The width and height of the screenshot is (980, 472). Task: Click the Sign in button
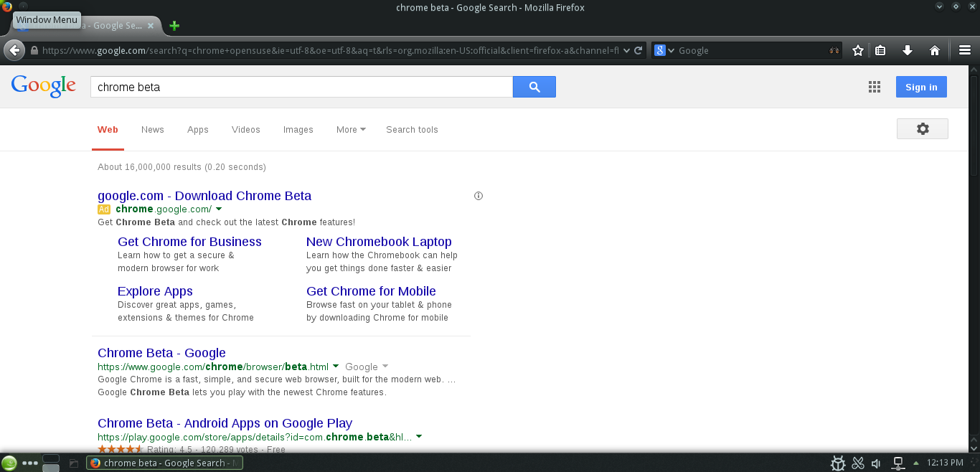pyautogui.click(x=921, y=87)
